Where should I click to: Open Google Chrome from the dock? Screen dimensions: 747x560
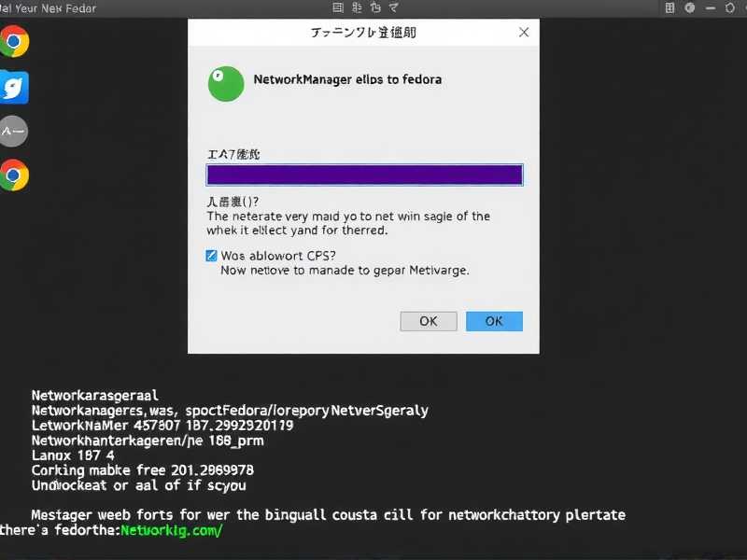click(x=15, y=41)
